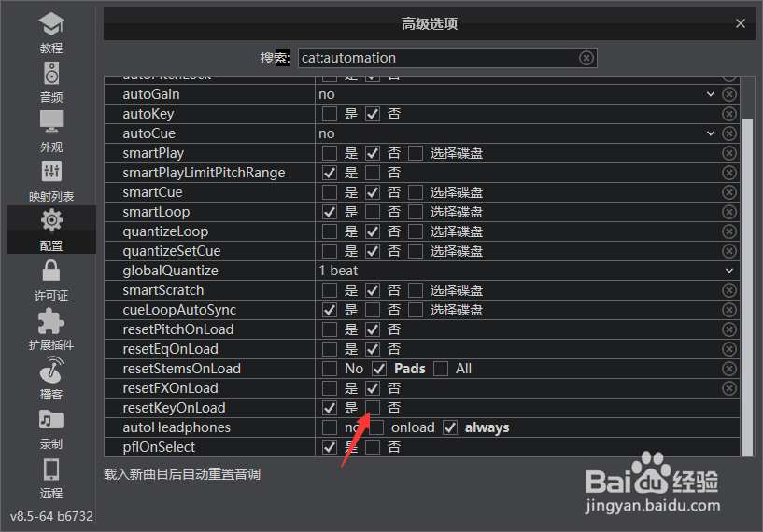The image size is (763, 532).
Task: Reset quantizeLoop with its circle-X icon
Action: click(x=729, y=231)
